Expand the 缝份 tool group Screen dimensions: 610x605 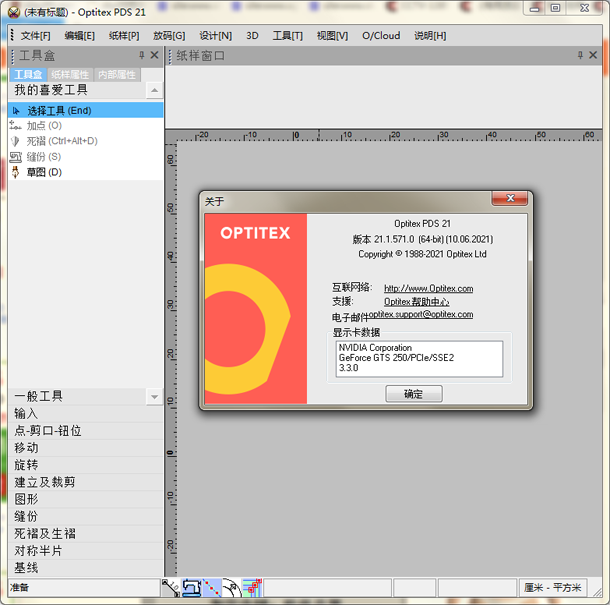pos(86,516)
